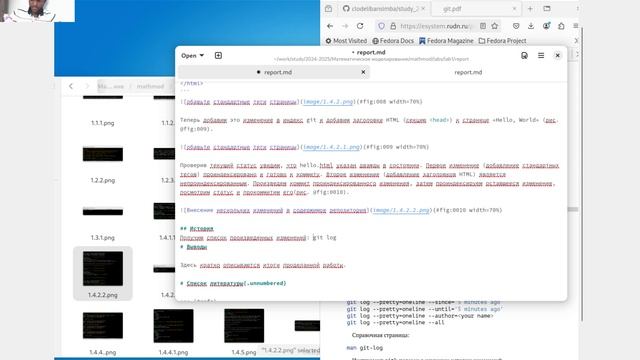Click the new document icon in editor header
The width and height of the screenshot is (640, 360).
[218, 56]
